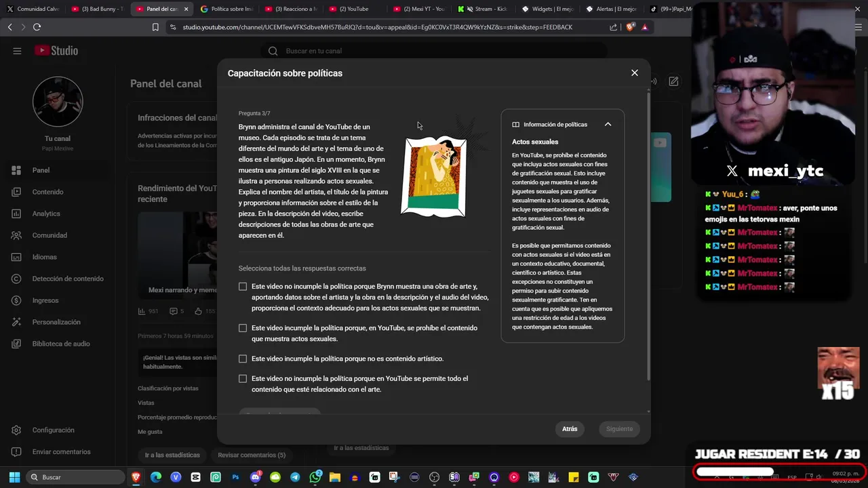Open Detección de contenido in the sidebar

click(x=58, y=279)
